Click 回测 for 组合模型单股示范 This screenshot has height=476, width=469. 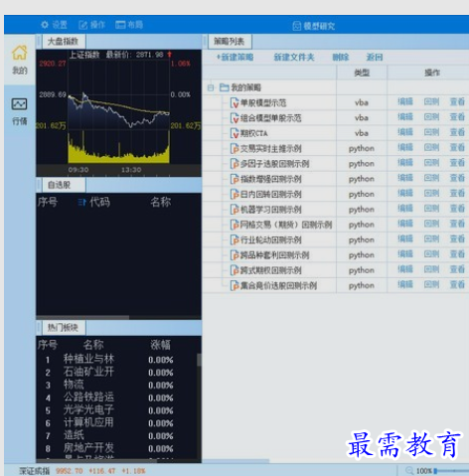coord(431,117)
